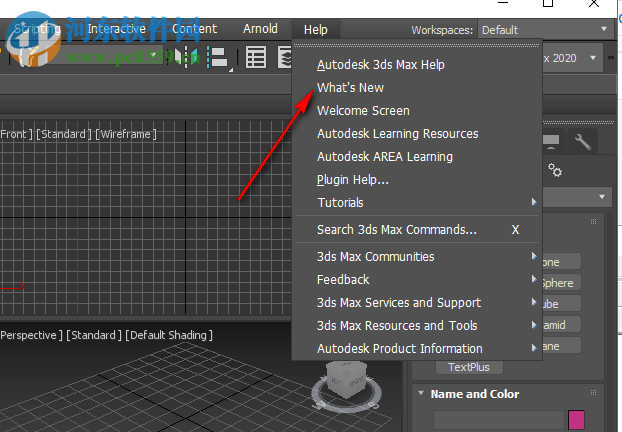The width and height of the screenshot is (622, 432).
Task: Click the [Front] viewport label
Action: (16, 134)
